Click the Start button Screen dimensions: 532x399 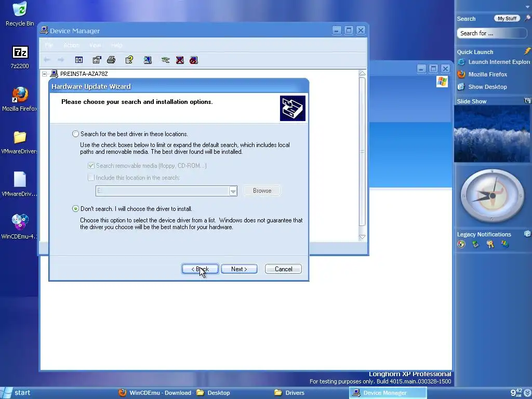click(x=16, y=393)
